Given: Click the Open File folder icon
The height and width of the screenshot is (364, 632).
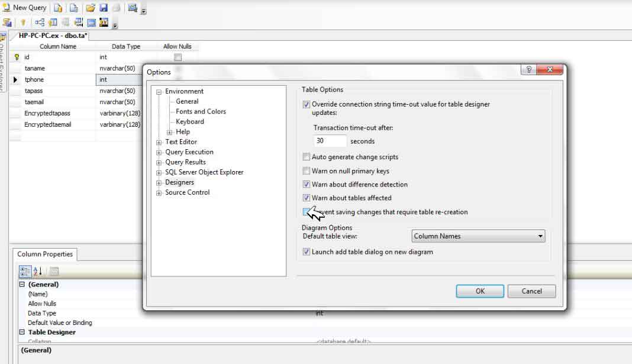Looking at the screenshot, I should pos(90,8).
